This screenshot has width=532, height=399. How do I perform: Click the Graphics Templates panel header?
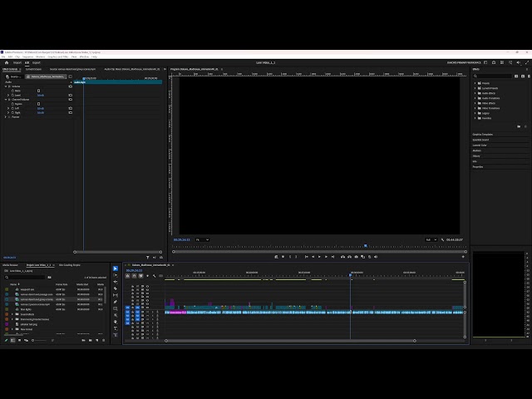pyautogui.click(x=482, y=135)
